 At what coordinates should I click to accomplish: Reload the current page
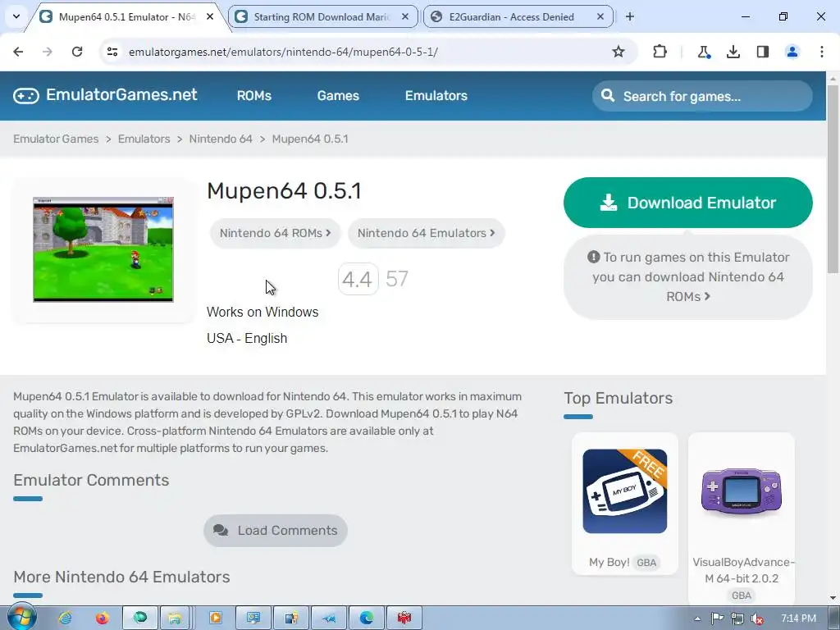tap(77, 52)
